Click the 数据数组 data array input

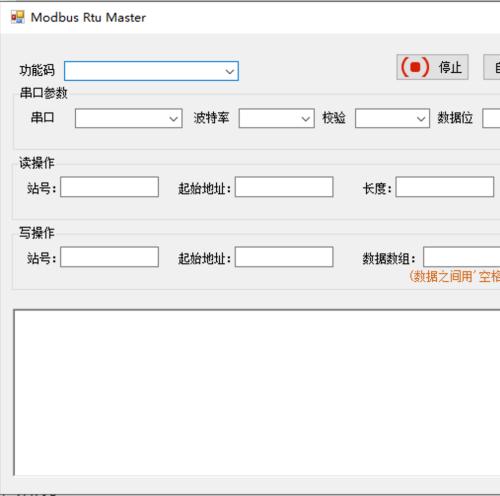[x=462, y=257]
